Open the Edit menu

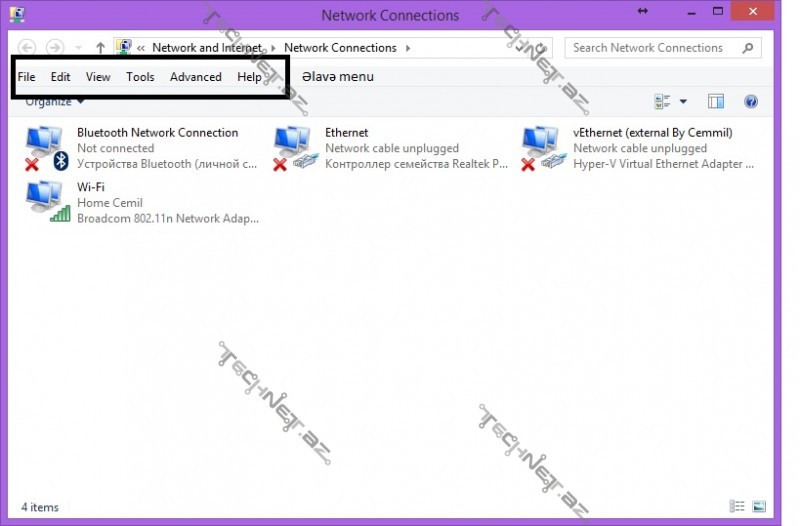coord(60,77)
